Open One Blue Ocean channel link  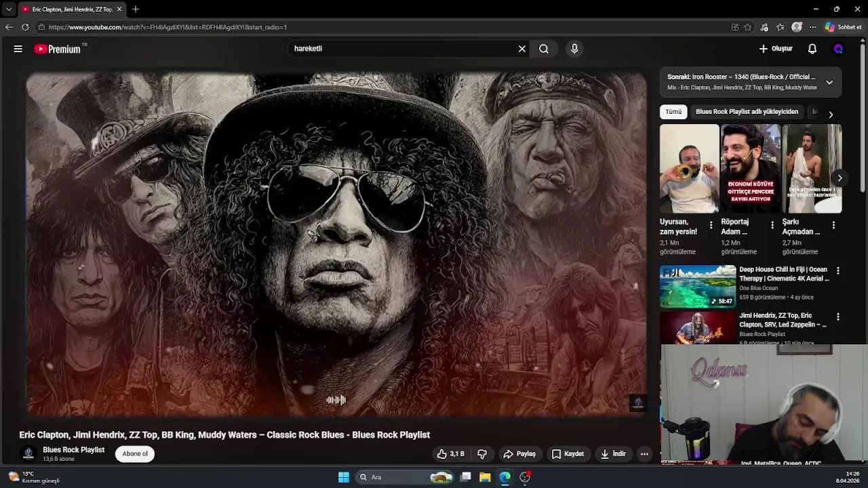pyautogui.click(x=759, y=288)
